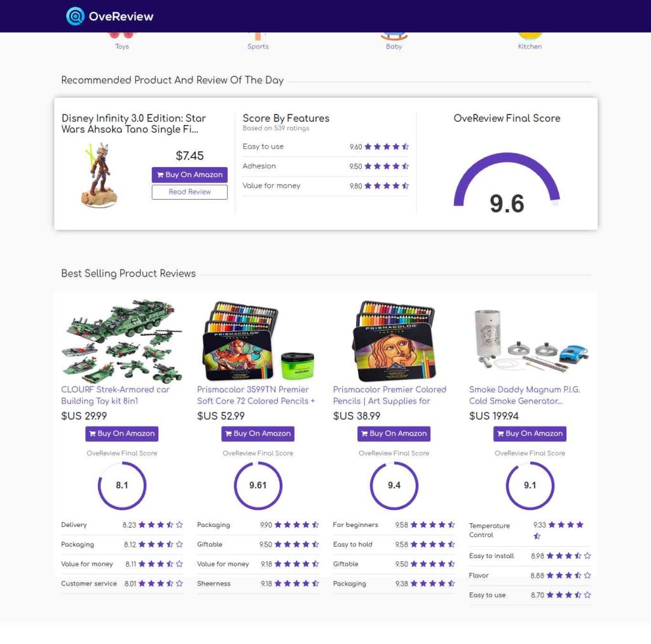Click the Adhesion star rating
The image size is (651, 644).
[x=387, y=166]
